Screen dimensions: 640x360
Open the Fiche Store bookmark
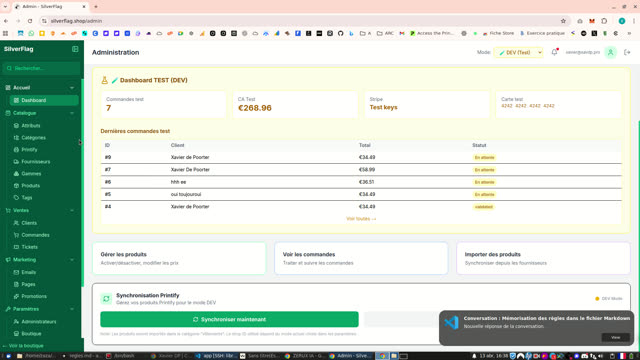click(499, 33)
